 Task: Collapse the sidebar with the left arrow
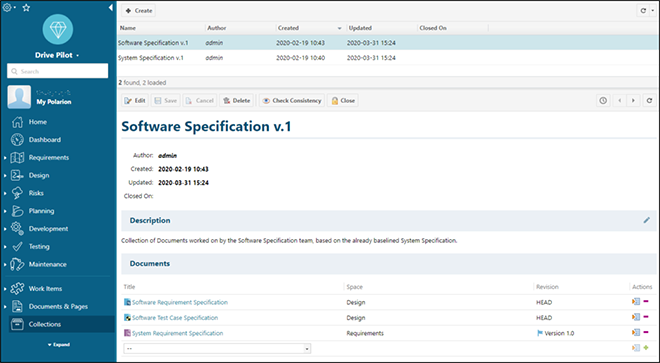tap(111, 8)
